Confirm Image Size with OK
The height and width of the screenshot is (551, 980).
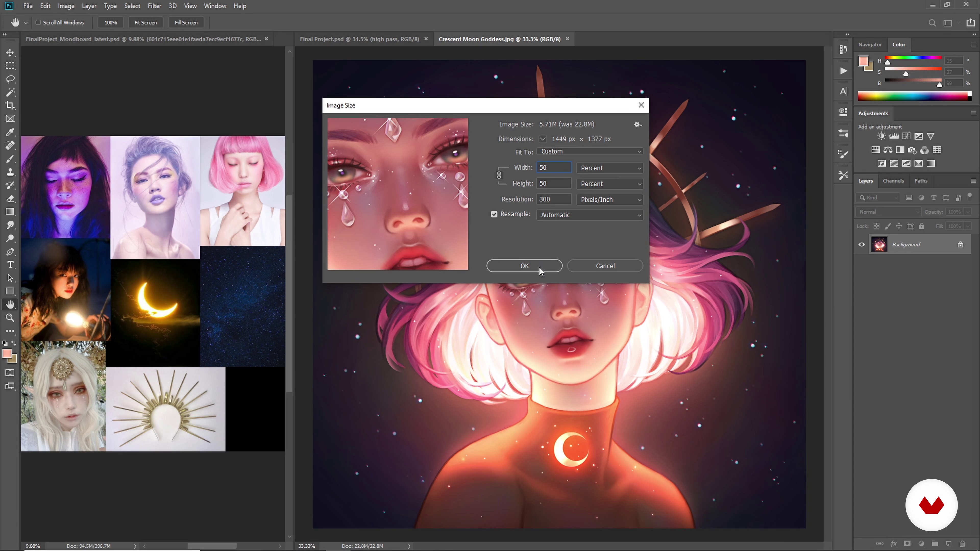(x=524, y=266)
